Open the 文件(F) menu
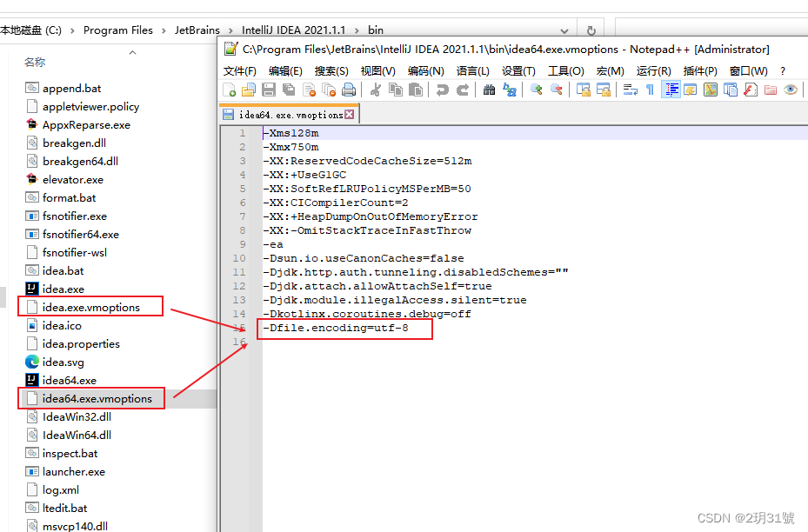The height and width of the screenshot is (532, 808). click(x=240, y=71)
